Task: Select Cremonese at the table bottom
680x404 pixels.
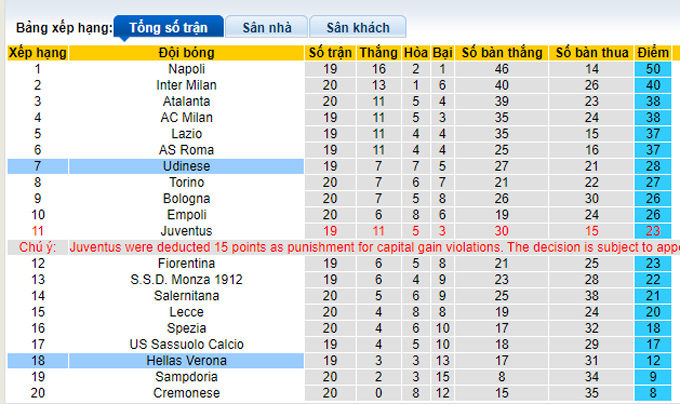Action: pos(187,393)
